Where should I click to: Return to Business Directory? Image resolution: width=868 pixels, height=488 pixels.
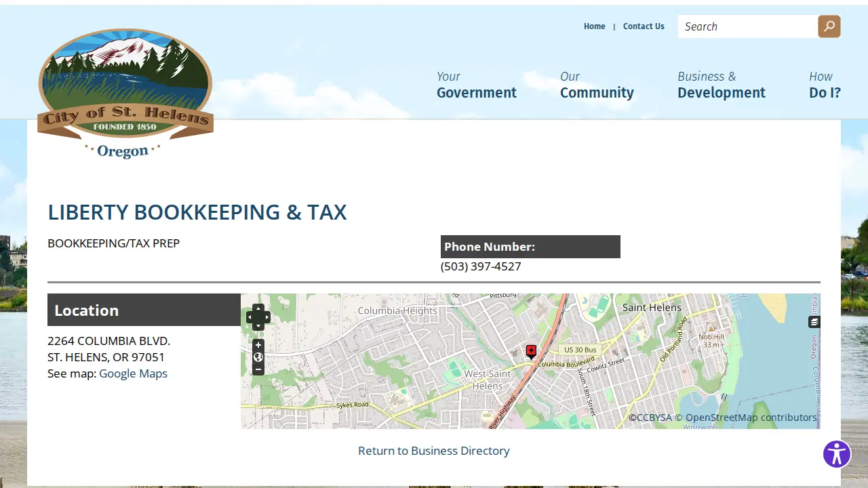(x=434, y=451)
